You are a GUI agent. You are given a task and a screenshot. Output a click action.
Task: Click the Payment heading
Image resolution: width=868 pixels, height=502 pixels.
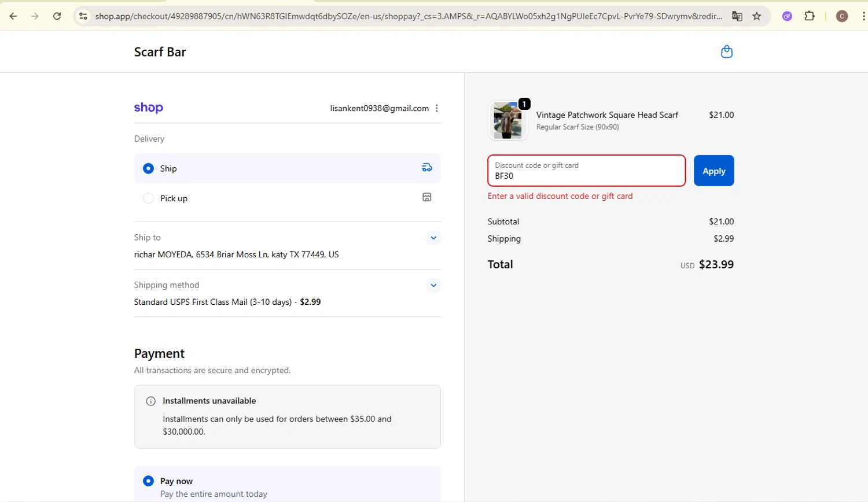pos(159,353)
